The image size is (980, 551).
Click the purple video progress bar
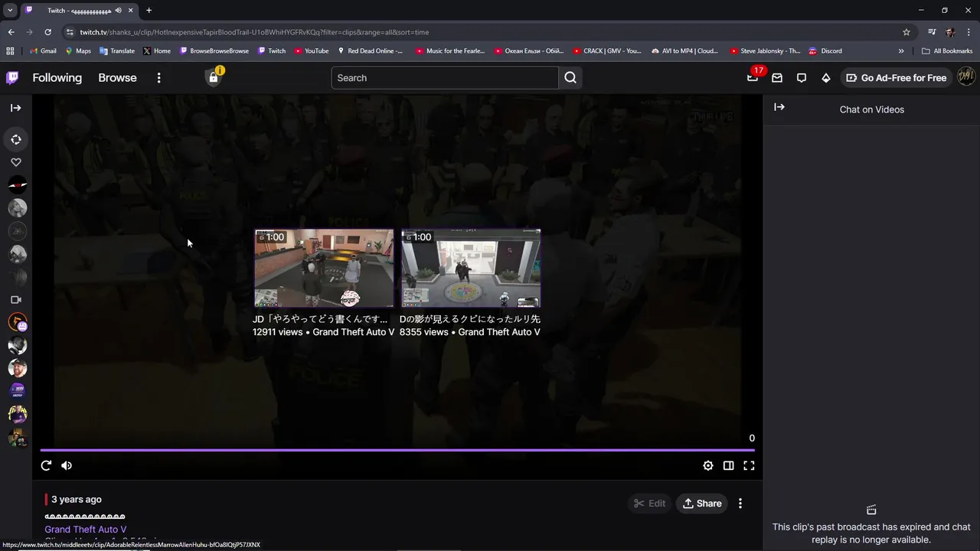(397, 450)
